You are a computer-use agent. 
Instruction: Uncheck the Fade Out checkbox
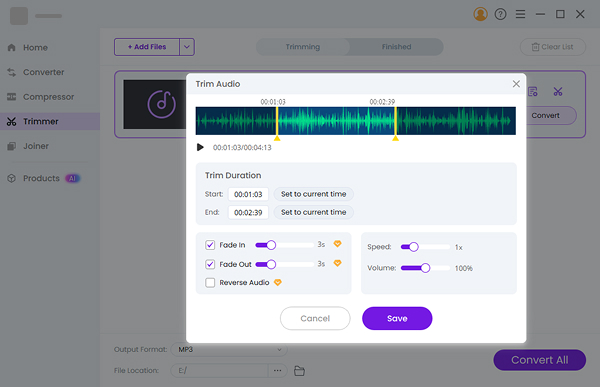(x=210, y=264)
